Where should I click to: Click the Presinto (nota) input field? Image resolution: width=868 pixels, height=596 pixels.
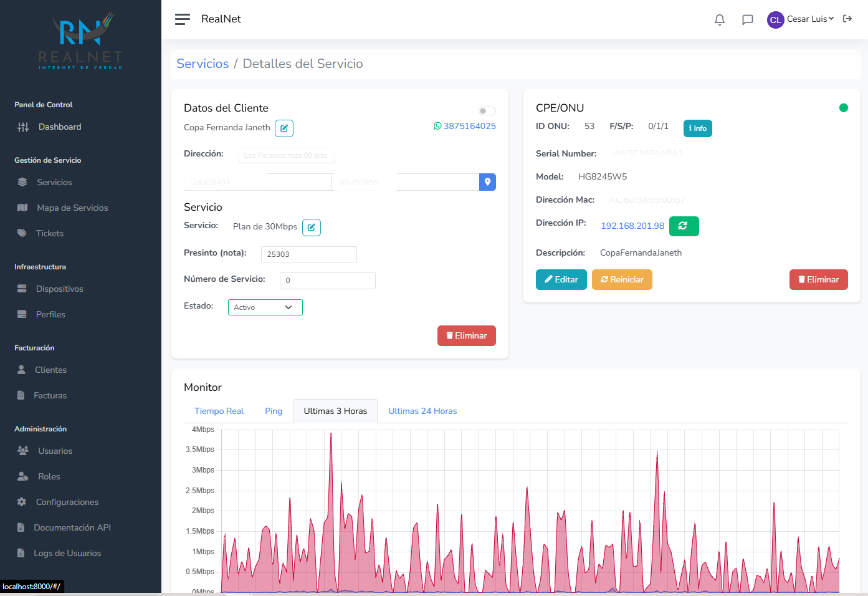click(x=309, y=254)
